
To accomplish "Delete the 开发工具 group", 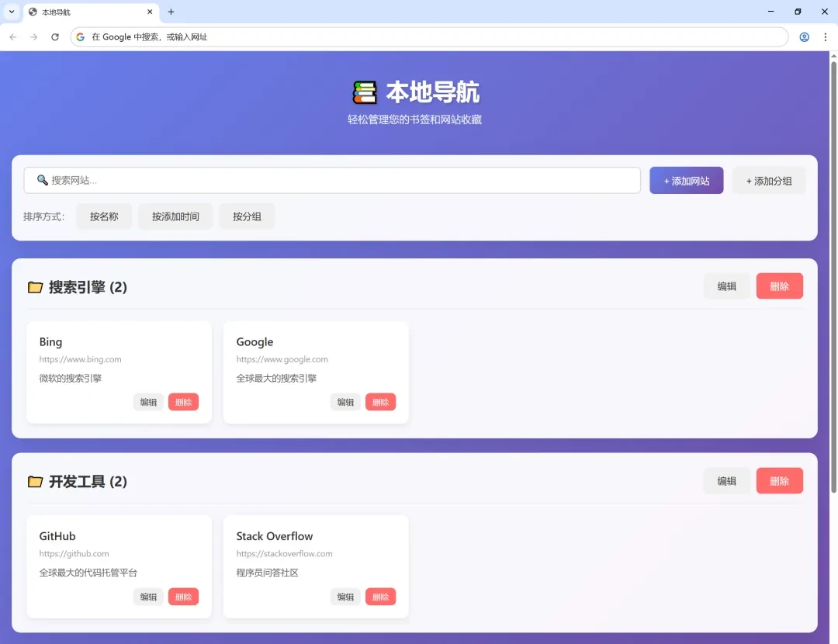I will [x=779, y=480].
